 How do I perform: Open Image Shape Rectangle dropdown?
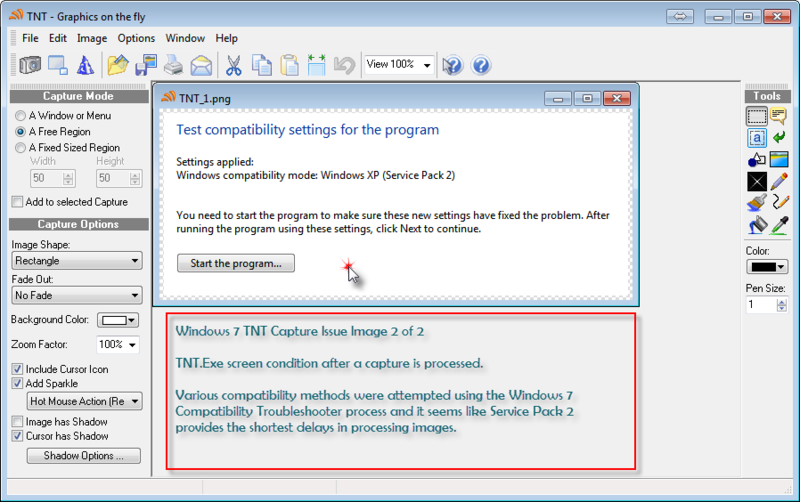point(77,261)
